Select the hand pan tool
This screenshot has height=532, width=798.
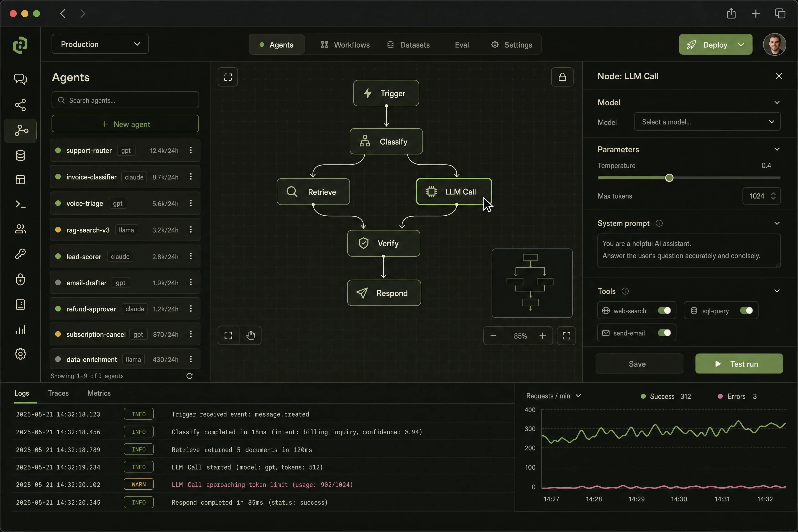(x=250, y=335)
